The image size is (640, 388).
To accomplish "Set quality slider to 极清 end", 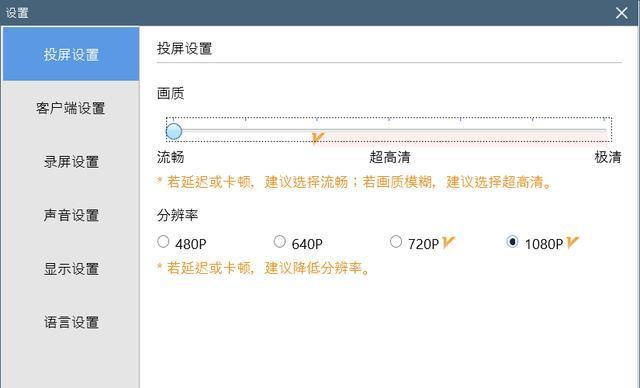I will click(x=604, y=131).
